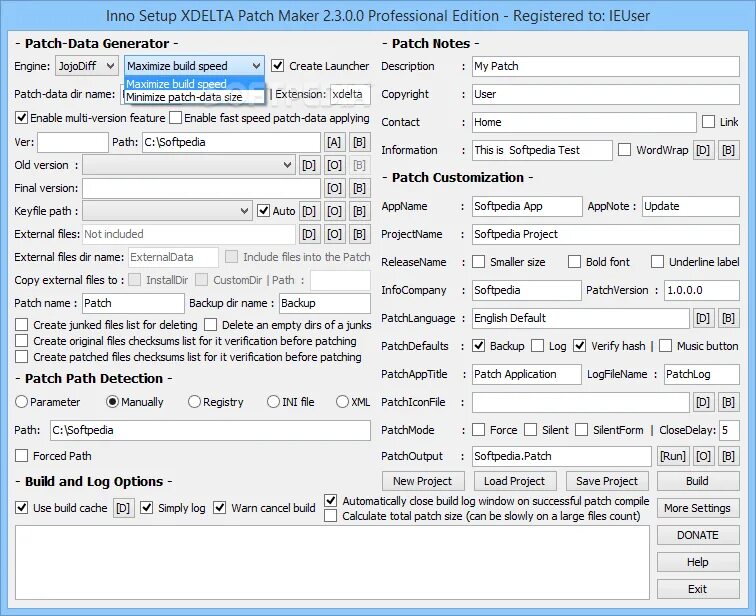Click the build log output area
Image resolution: width=756 pixels, height=616 pixels.
coord(332,562)
